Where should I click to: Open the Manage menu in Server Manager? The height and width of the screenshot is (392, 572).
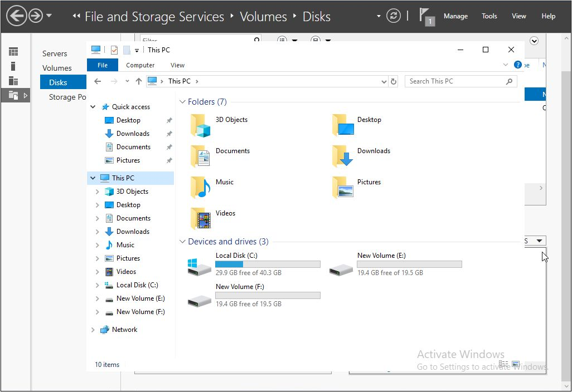[x=455, y=16]
